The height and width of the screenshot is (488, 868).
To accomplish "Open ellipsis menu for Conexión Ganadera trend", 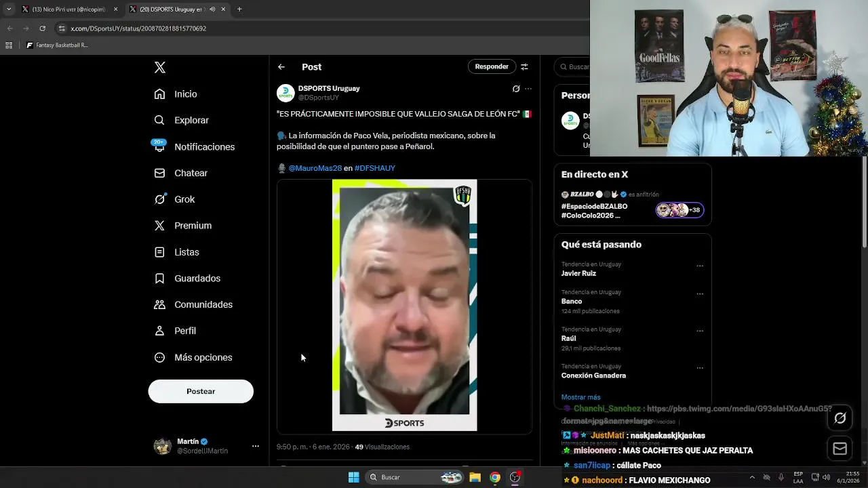I will click(x=700, y=368).
